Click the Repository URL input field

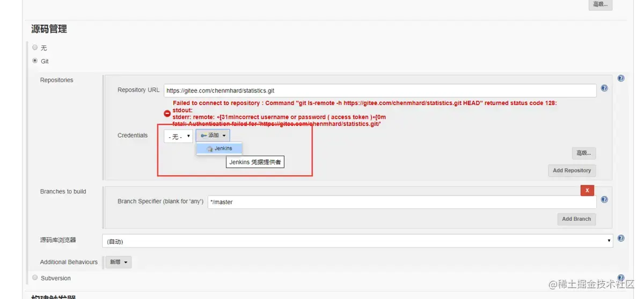[380, 91]
